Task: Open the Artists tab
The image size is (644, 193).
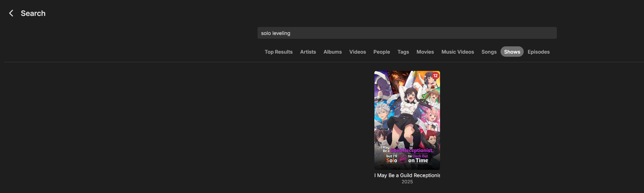Action: pos(308,52)
